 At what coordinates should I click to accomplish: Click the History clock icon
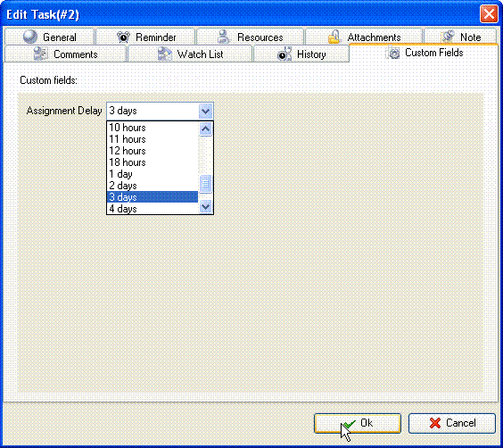point(284,54)
